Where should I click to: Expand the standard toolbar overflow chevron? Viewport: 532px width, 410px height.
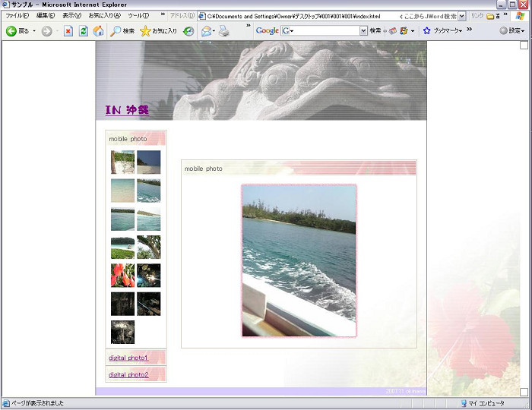click(249, 25)
